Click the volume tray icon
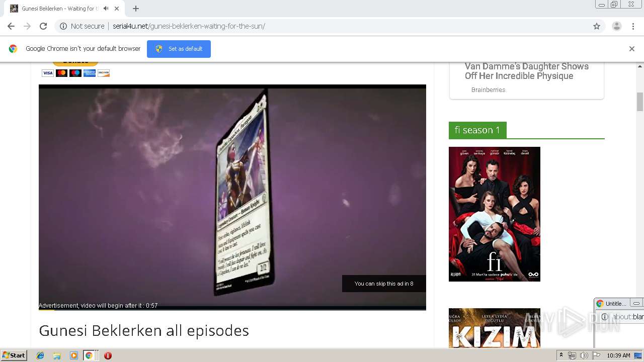Image resolution: width=644 pixels, height=362 pixels. tap(584, 355)
